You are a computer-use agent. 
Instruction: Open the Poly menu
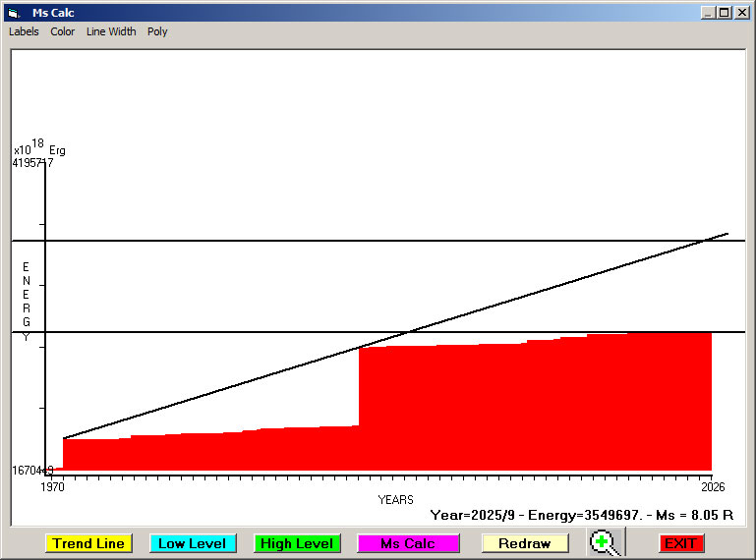[x=157, y=31]
